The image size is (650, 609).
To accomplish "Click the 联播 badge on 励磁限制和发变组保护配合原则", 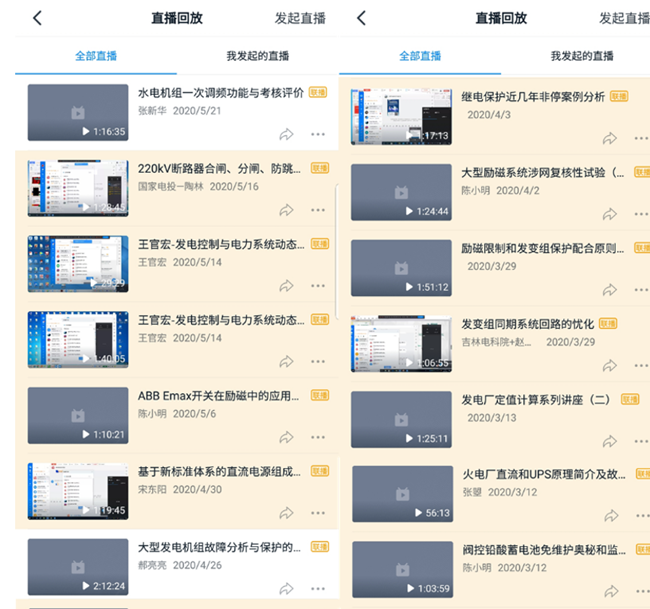I will [x=639, y=248].
